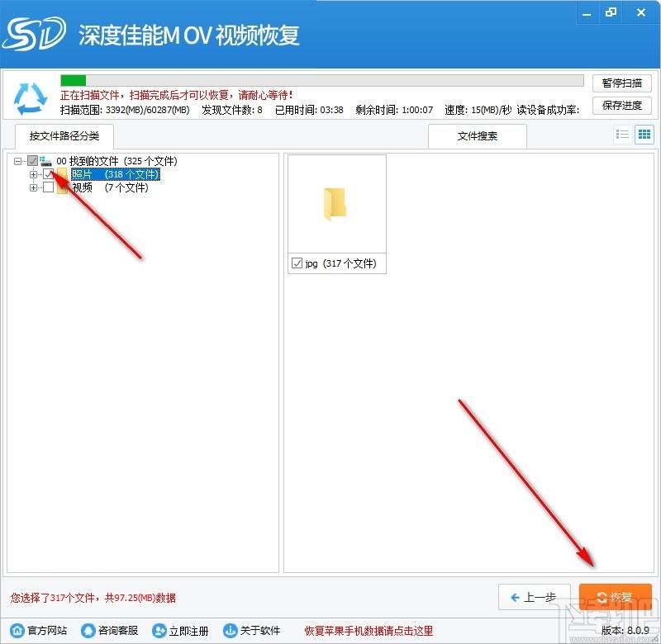Click the SD application logo
This screenshot has width=661, height=644.
(34, 34)
